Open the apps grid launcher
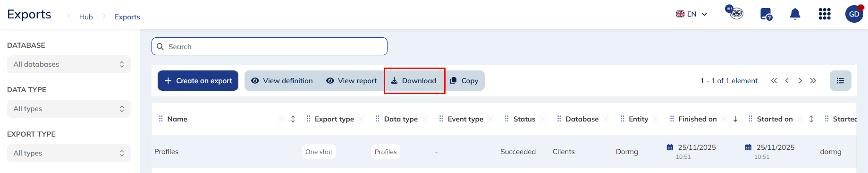 pyautogui.click(x=824, y=14)
